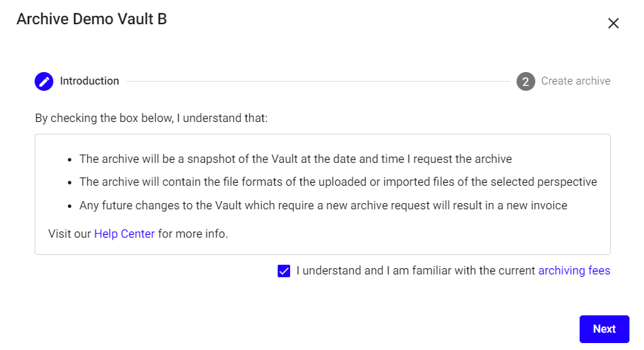644x350 pixels.
Task: Click the "I understand and I am familiar" label
Action: [415, 270]
